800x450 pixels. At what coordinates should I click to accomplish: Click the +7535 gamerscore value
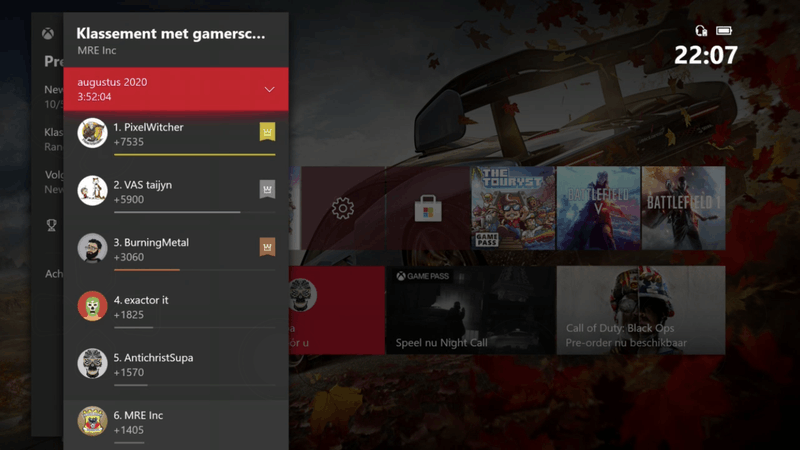(x=129, y=142)
